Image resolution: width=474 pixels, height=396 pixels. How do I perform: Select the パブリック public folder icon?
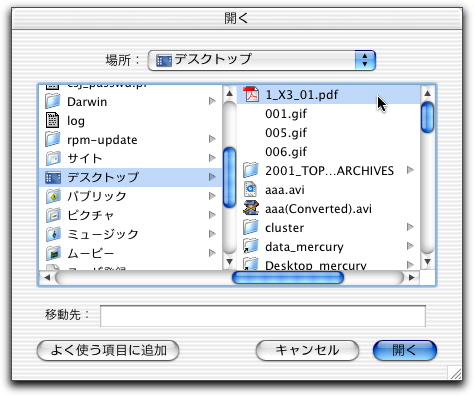tap(53, 196)
